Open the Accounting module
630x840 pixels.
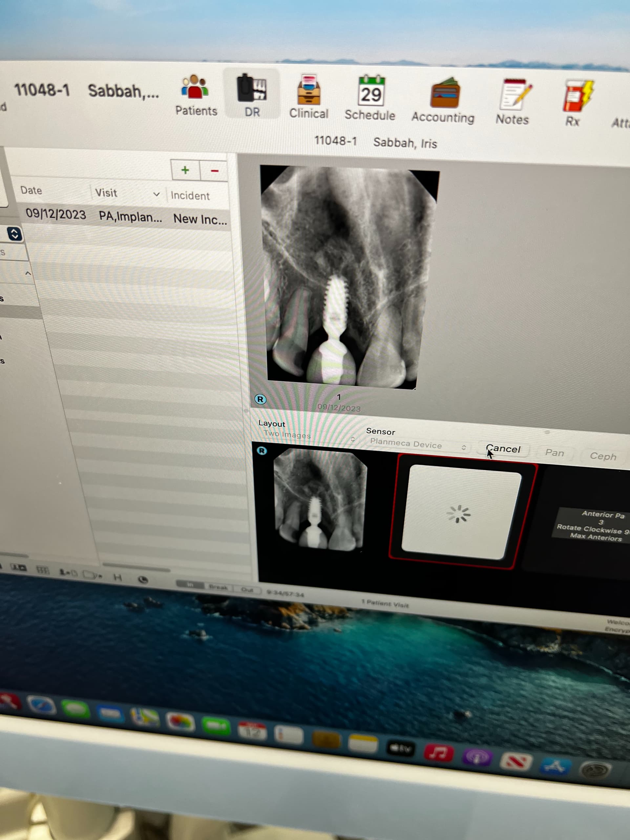click(443, 100)
